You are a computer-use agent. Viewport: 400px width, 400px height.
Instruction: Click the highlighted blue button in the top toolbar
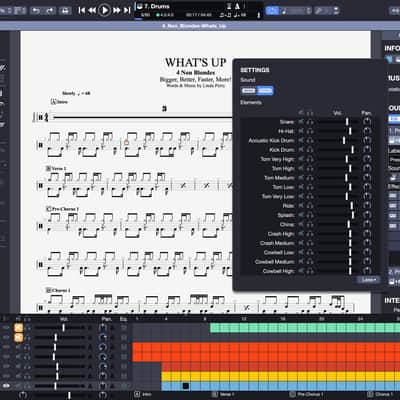[272, 11]
